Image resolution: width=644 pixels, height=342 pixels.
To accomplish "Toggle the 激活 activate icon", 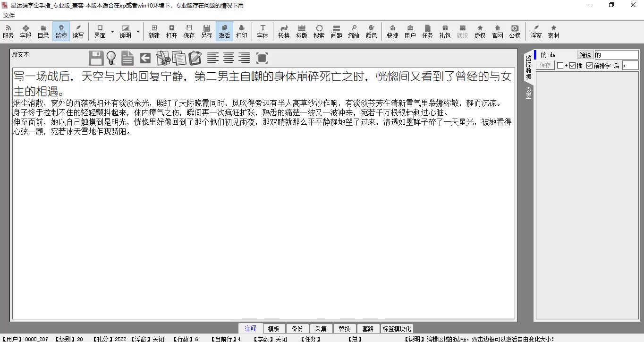I will click(x=224, y=31).
